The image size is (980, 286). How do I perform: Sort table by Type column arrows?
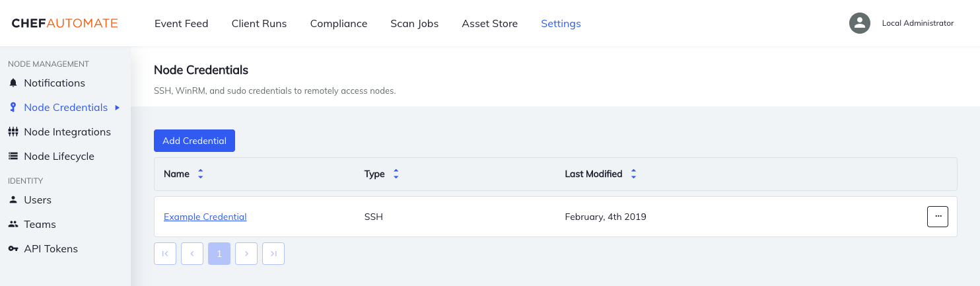click(x=396, y=174)
